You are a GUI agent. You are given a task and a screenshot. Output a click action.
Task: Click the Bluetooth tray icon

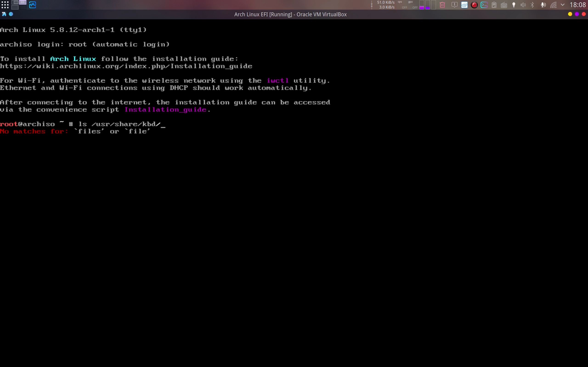tap(532, 5)
